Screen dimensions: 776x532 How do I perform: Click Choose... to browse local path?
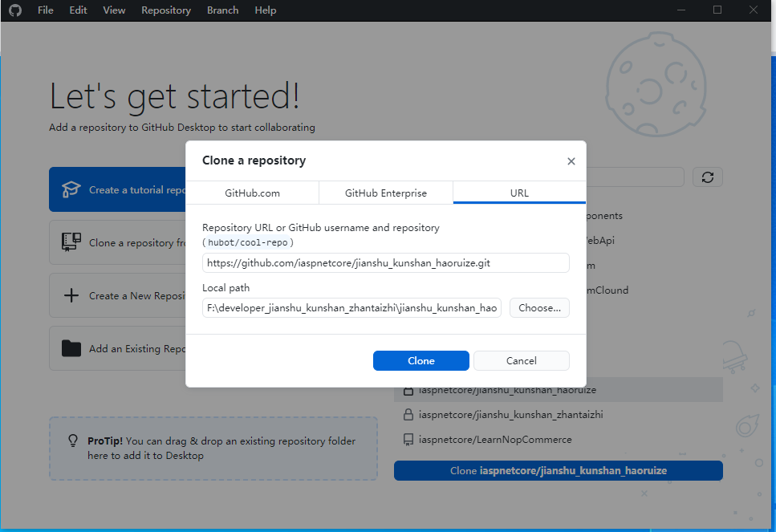tap(539, 308)
